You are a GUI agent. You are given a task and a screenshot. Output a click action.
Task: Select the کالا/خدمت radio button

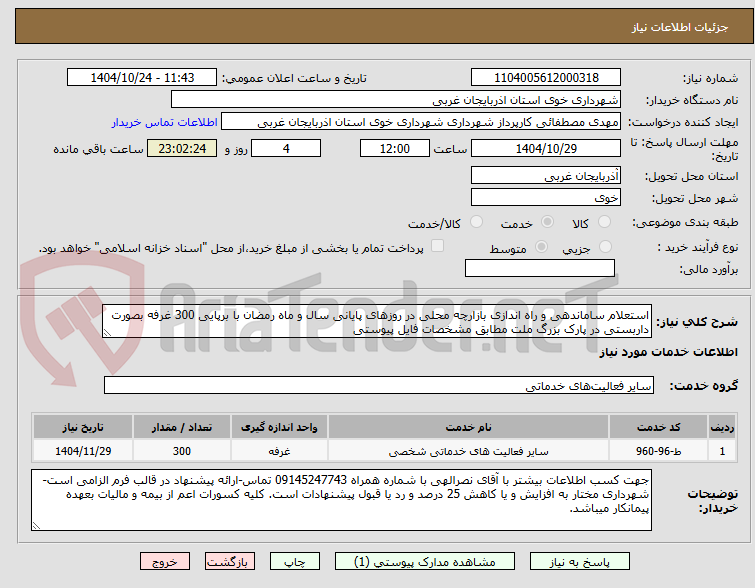[476, 222]
